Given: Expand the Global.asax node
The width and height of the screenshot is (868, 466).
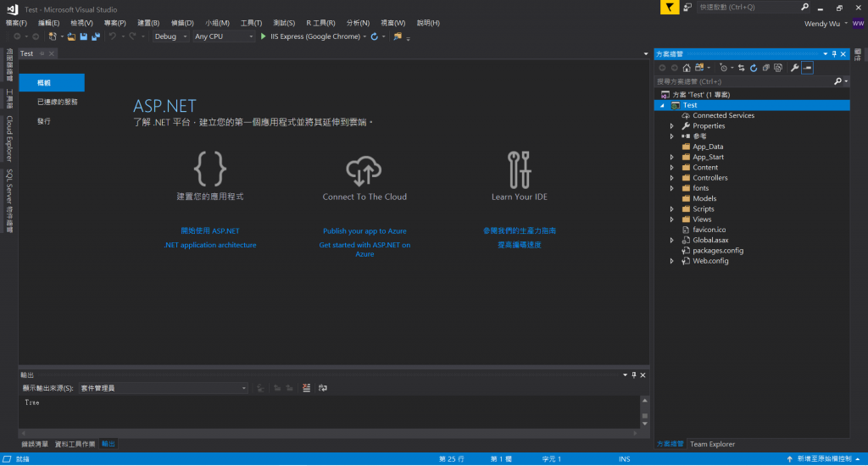Looking at the screenshot, I should 672,240.
